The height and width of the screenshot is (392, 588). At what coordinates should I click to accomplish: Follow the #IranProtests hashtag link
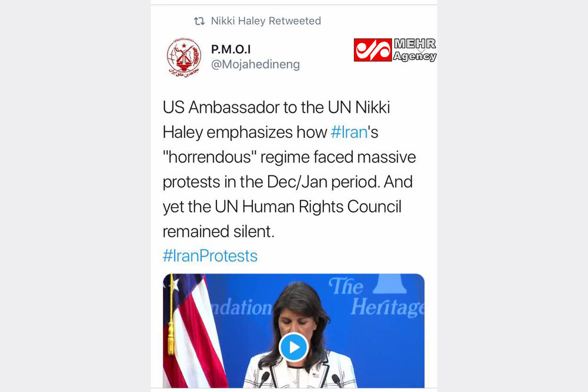tap(210, 256)
